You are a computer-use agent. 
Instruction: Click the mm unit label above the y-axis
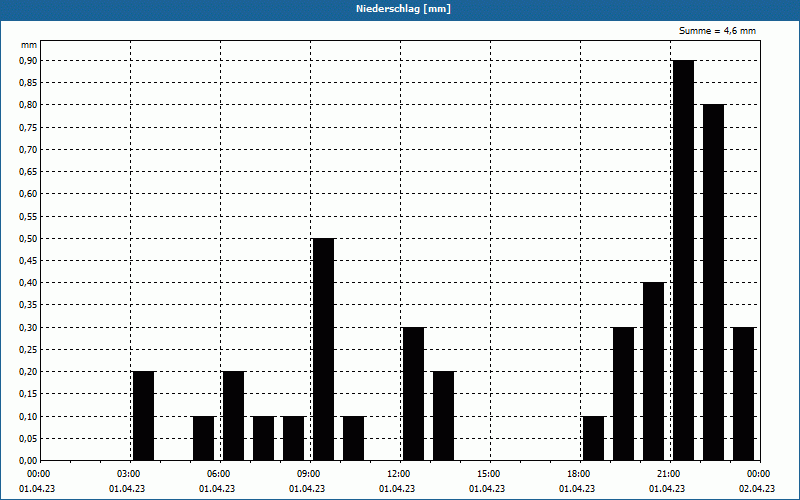click(x=29, y=45)
